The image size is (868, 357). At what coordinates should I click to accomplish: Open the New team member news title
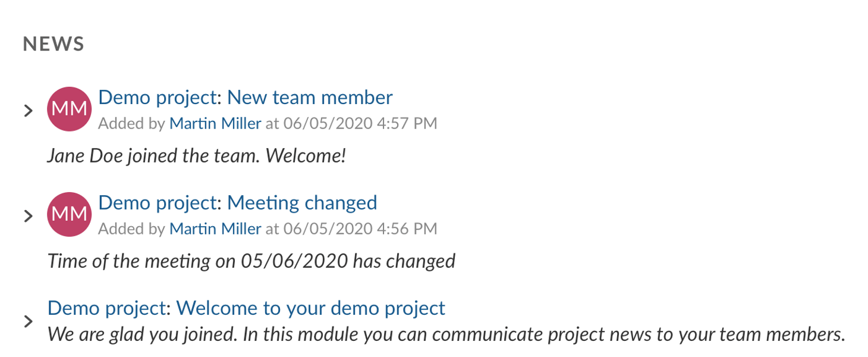coord(310,97)
